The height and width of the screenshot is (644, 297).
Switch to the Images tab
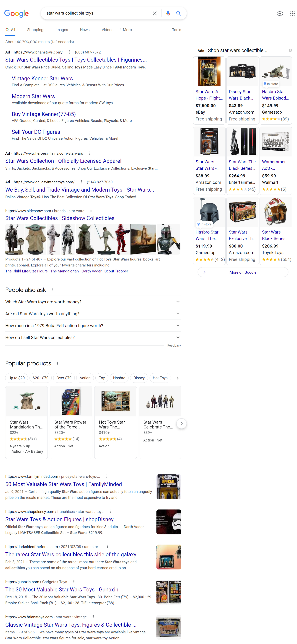pos(61,30)
